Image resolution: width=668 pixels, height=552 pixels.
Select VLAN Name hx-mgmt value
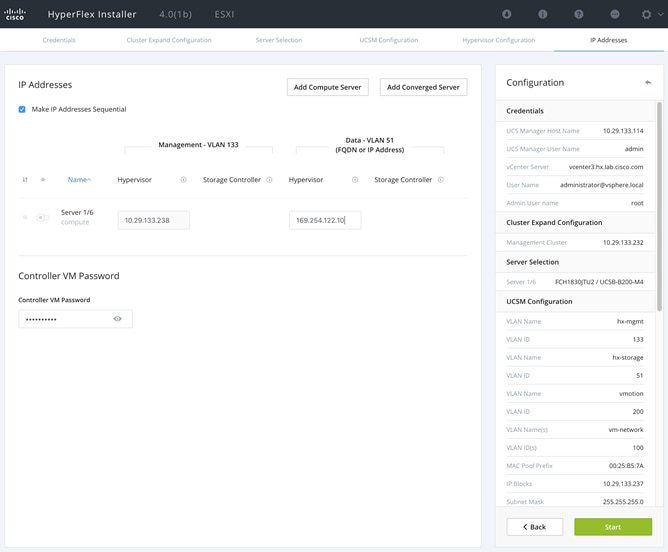(630, 322)
